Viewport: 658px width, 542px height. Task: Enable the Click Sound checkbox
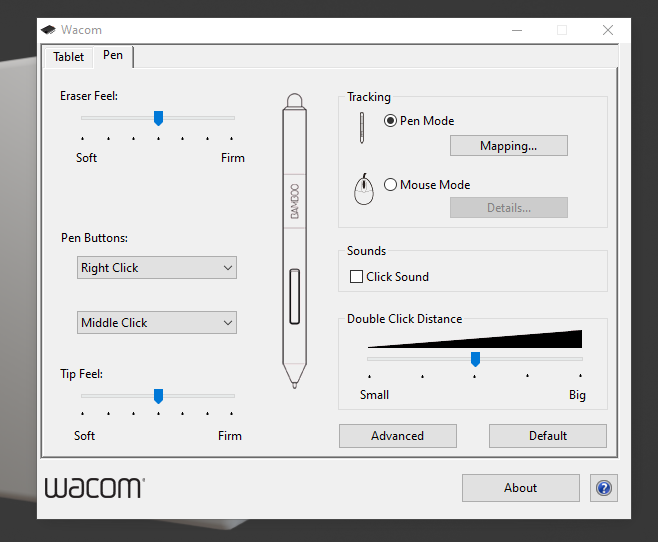(x=356, y=277)
